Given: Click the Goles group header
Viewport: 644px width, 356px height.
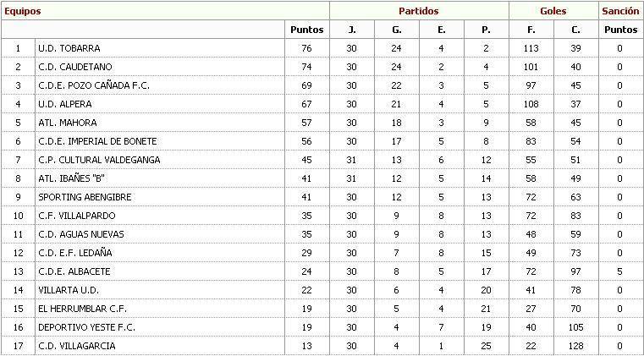Looking at the screenshot, I should tap(553, 12).
